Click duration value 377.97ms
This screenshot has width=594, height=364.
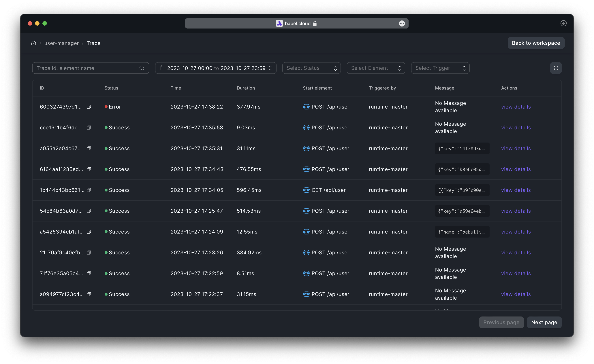[x=248, y=107]
